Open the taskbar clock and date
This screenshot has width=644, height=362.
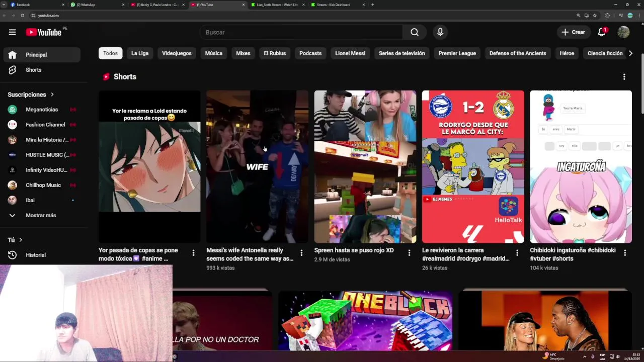(632, 356)
